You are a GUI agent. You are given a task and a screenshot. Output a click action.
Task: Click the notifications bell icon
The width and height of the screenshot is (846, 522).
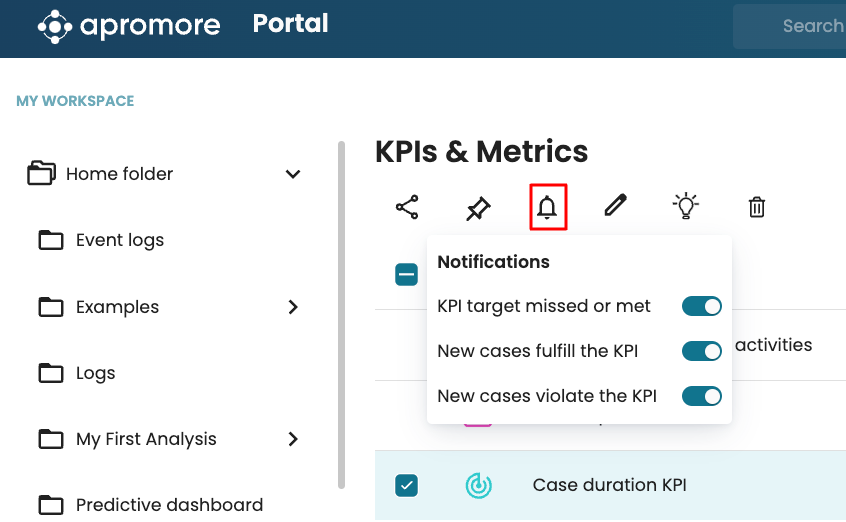coord(547,207)
